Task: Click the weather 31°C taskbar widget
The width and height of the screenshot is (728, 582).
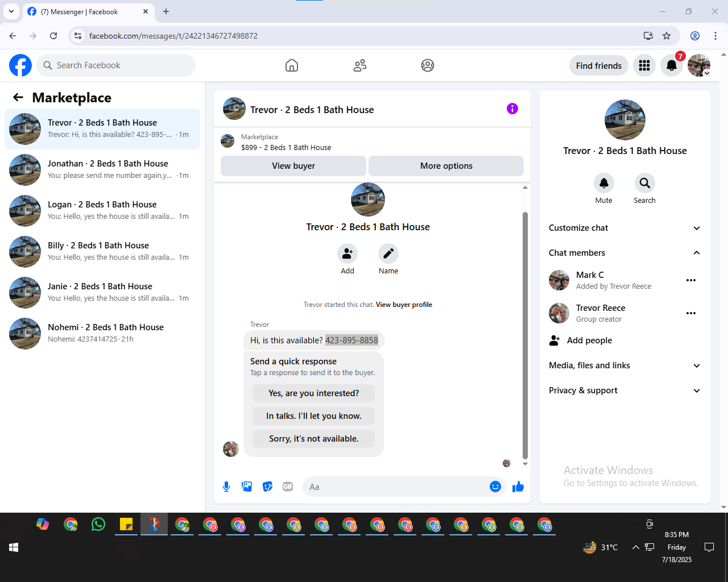Action: pyautogui.click(x=601, y=547)
